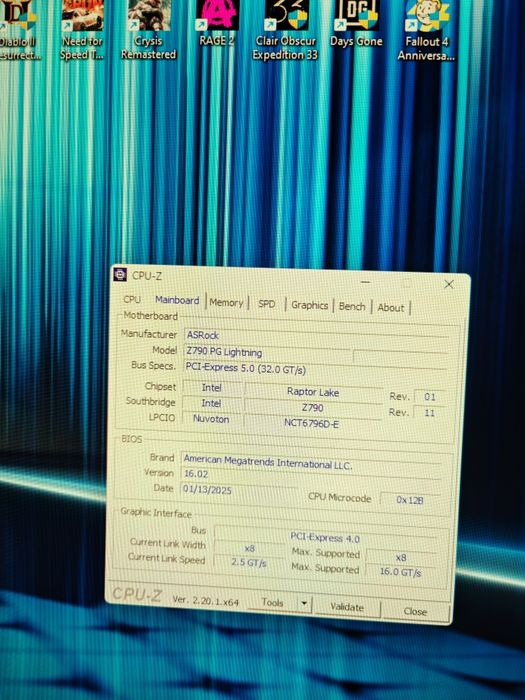
Task: Click the CPU Microcode value 0x12B
Action: 409,500
